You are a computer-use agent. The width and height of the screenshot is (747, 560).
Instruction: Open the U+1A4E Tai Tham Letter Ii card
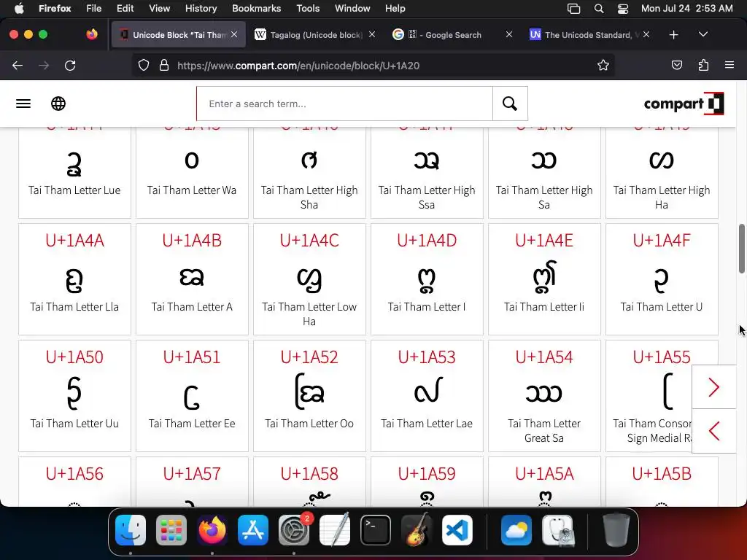click(544, 279)
